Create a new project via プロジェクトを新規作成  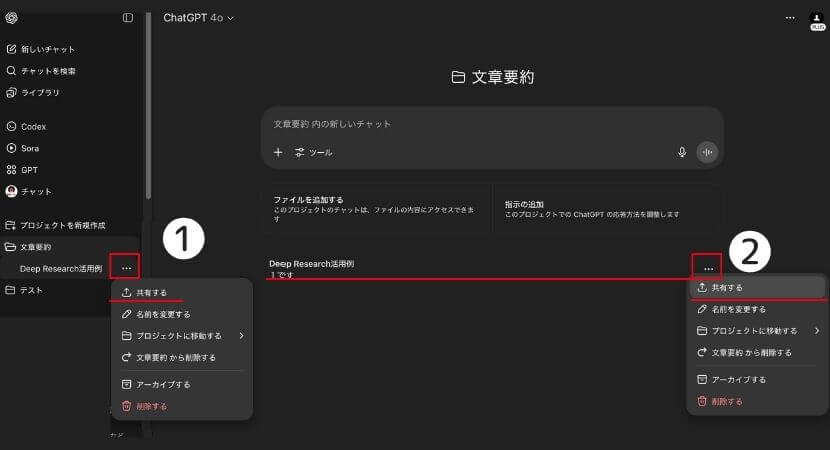tap(55, 226)
